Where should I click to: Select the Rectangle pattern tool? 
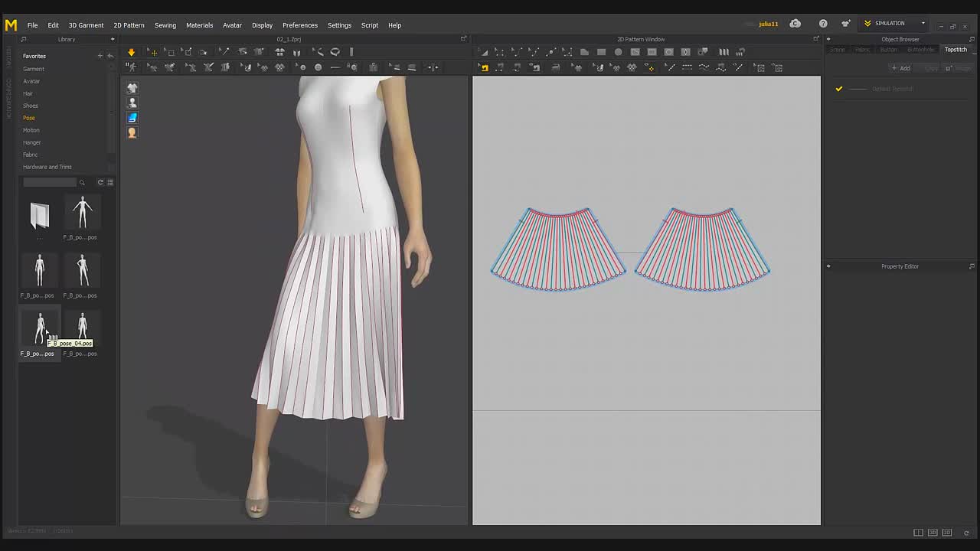point(601,52)
